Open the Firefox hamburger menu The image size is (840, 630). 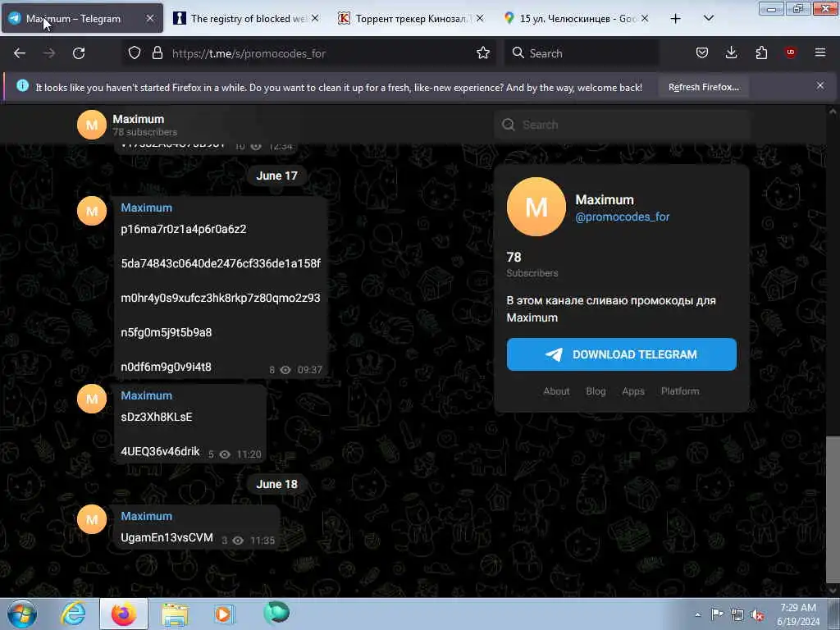(820, 52)
